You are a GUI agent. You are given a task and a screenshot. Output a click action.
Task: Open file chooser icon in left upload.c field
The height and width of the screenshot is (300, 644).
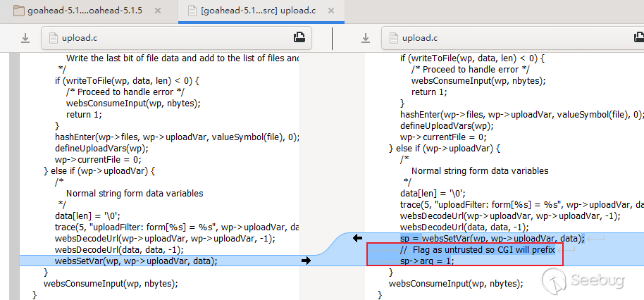pos(299,38)
